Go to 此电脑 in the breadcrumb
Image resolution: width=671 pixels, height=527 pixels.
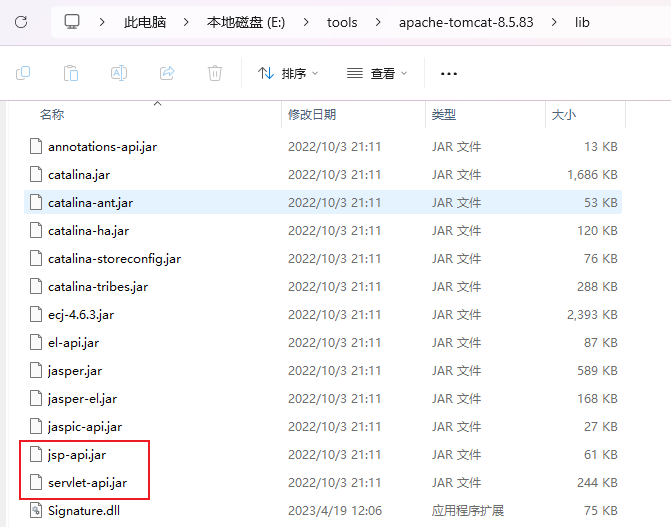click(x=145, y=22)
